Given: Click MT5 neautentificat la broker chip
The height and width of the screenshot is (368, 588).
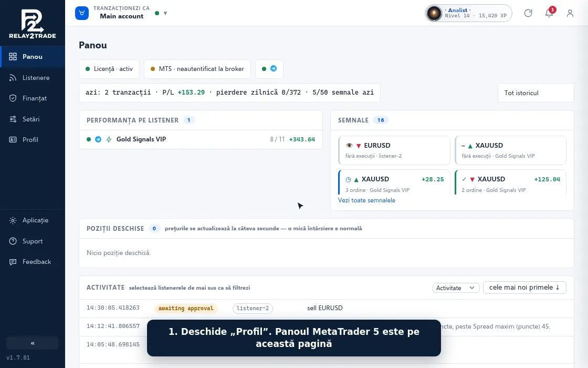Looking at the screenshot, I should [x=197, y=69].
